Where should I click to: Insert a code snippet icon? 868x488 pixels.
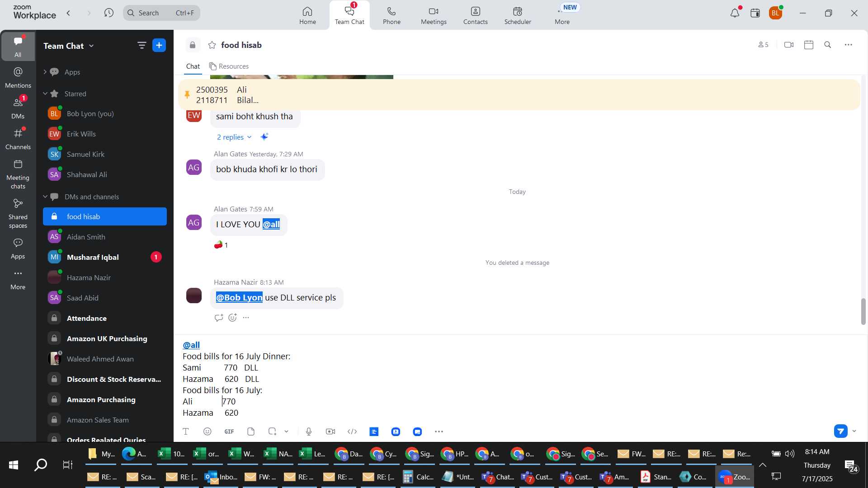(352, 432)
